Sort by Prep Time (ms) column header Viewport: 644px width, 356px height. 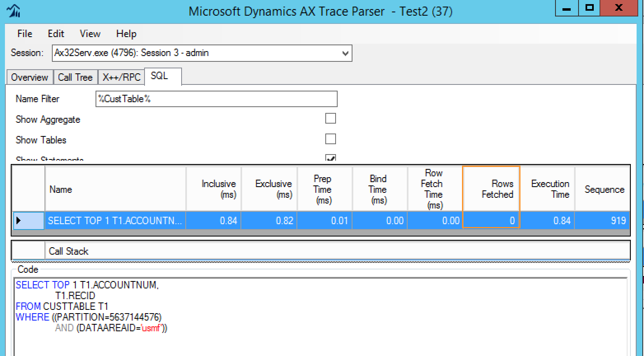coord(324,189)
